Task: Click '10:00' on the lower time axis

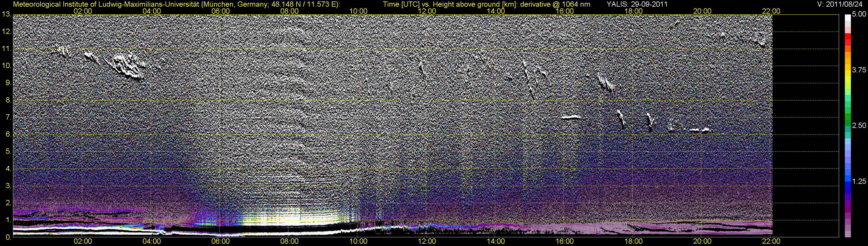Action: pos(358,241)
